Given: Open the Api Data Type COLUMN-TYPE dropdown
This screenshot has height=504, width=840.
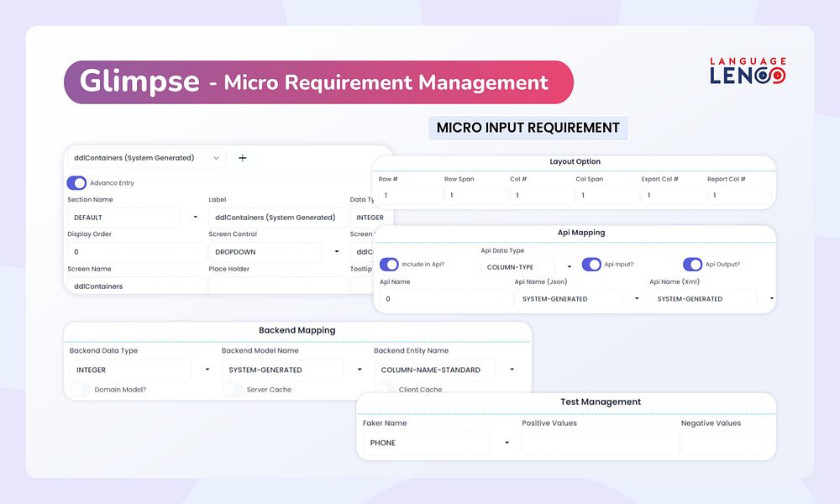Looking at the screenshot, I should coord(528,267).
